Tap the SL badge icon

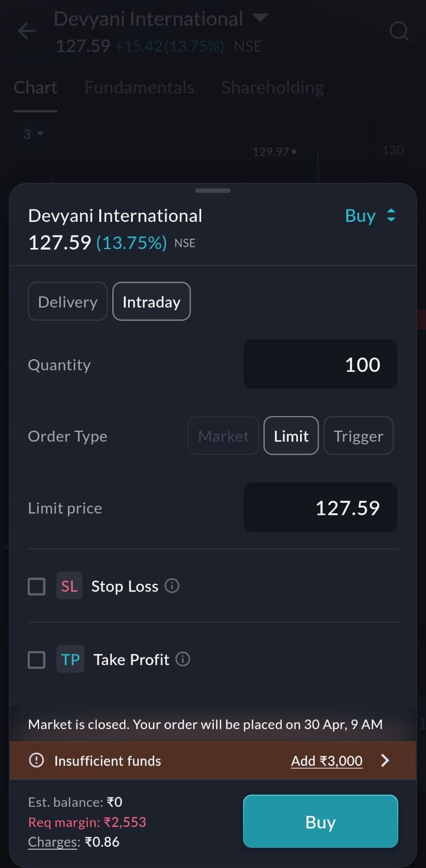click(69, 586)
